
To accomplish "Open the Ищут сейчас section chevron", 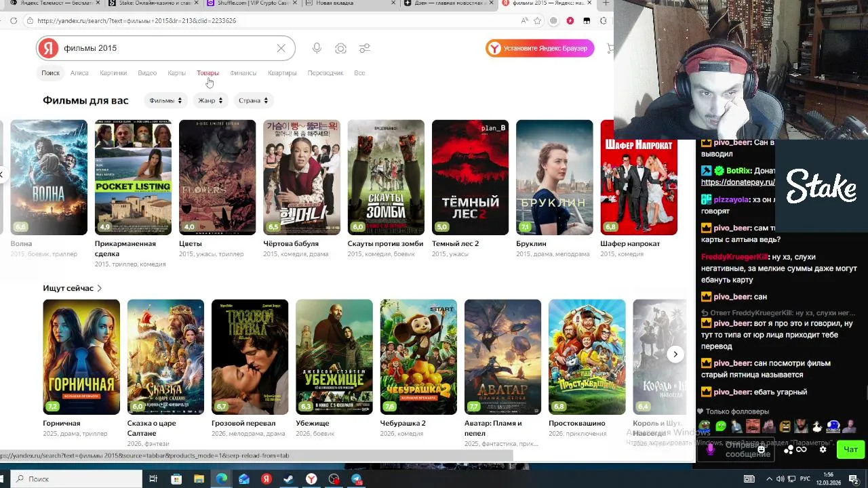I will pos(99,288).
